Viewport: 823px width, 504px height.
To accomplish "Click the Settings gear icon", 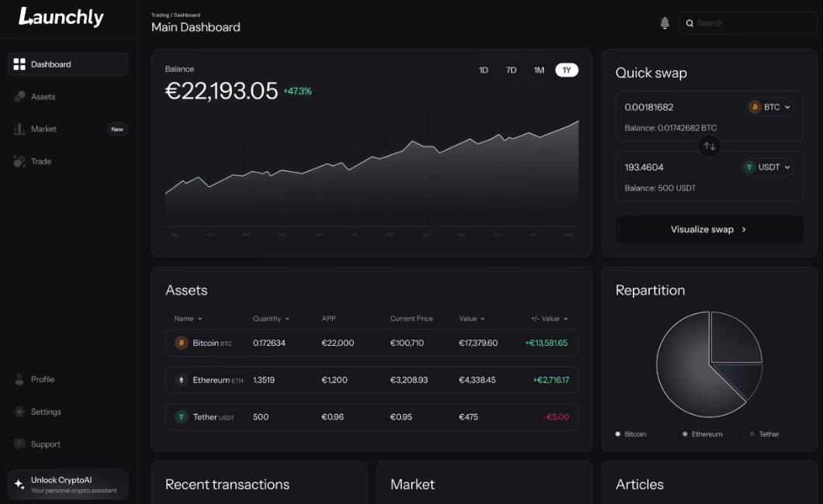I will (x=19, y=412).
